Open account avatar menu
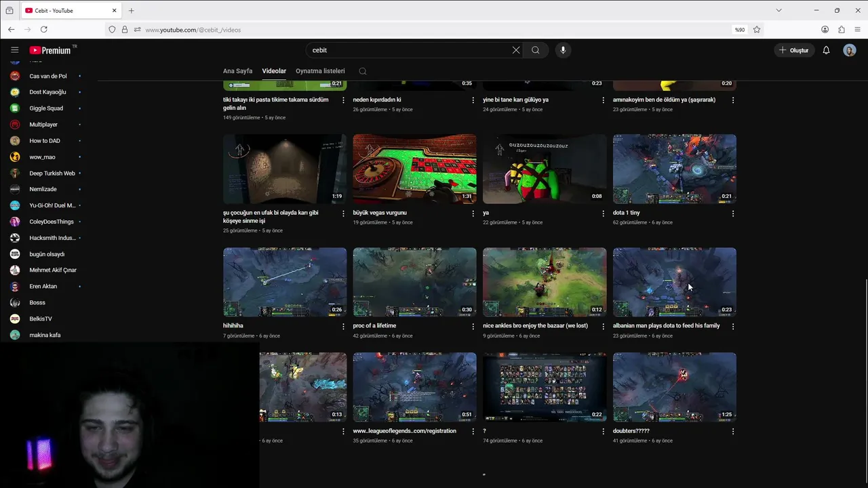868x488 pixels. click(850, 50)
